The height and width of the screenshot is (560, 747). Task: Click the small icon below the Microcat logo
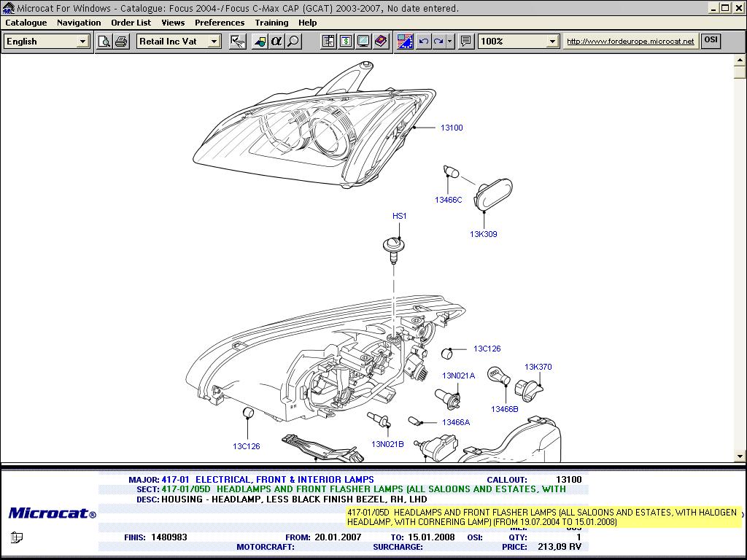click(x=17, y=537)
